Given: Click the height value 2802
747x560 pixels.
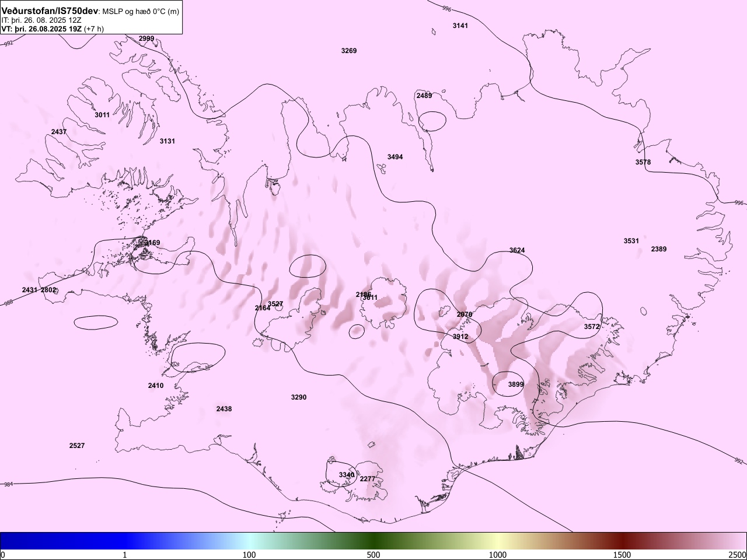Looking at the screenshot, I should click(49, 290).
